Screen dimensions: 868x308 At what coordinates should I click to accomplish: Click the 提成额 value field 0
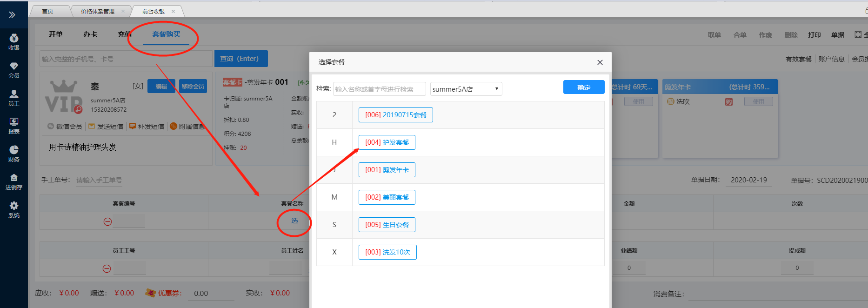[797, 268]
